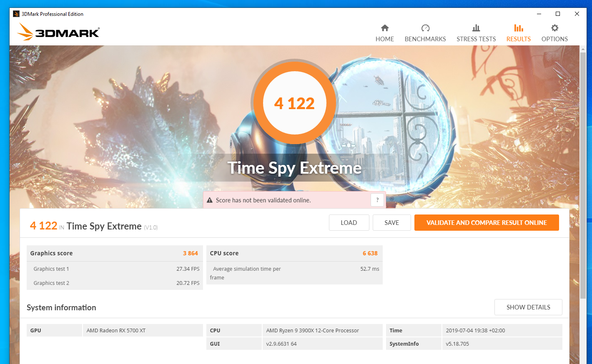
Task: Go to the HOME tab label
Action: [385, 39]
